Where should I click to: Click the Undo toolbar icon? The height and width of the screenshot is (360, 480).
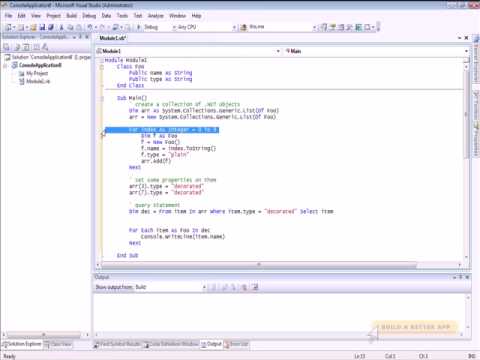click(x=90, y=27)
